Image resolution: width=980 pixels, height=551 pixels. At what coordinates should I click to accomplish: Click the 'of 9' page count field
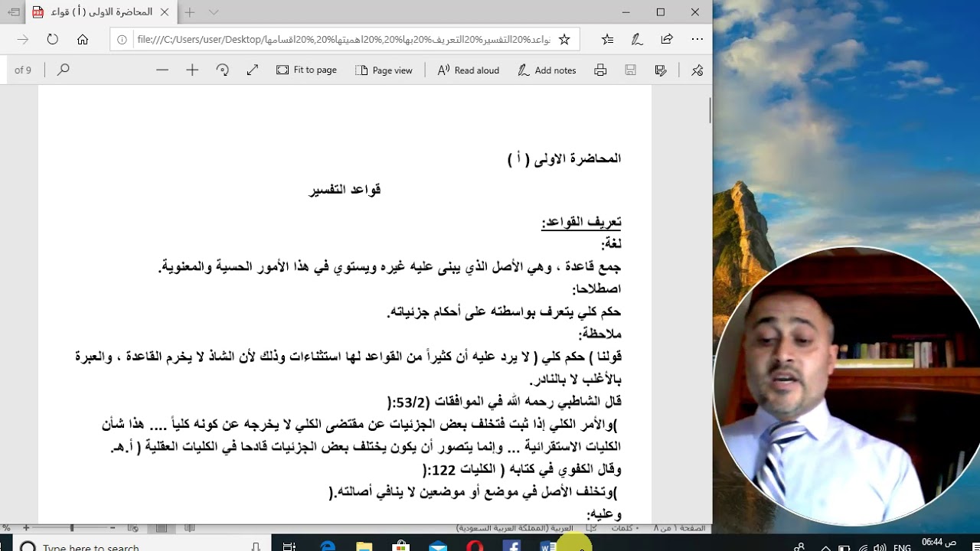(x=23, y=70)
